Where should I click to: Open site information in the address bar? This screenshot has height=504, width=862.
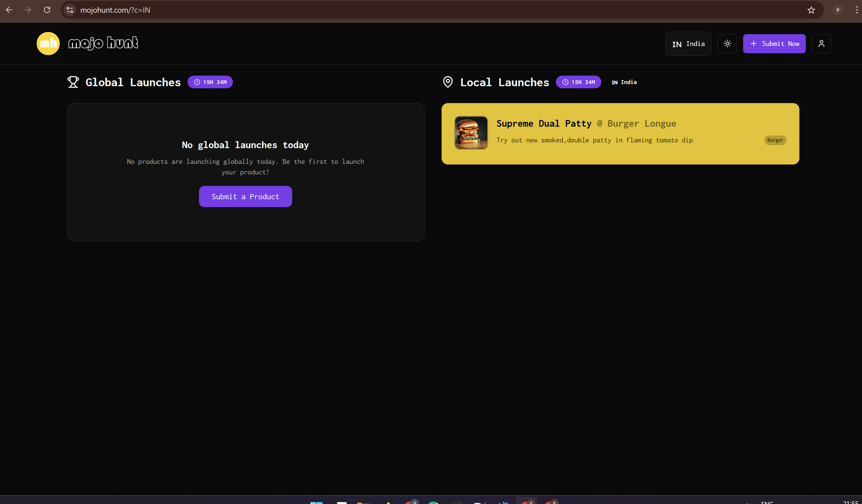pyautogui.click(x=70, y=10)
